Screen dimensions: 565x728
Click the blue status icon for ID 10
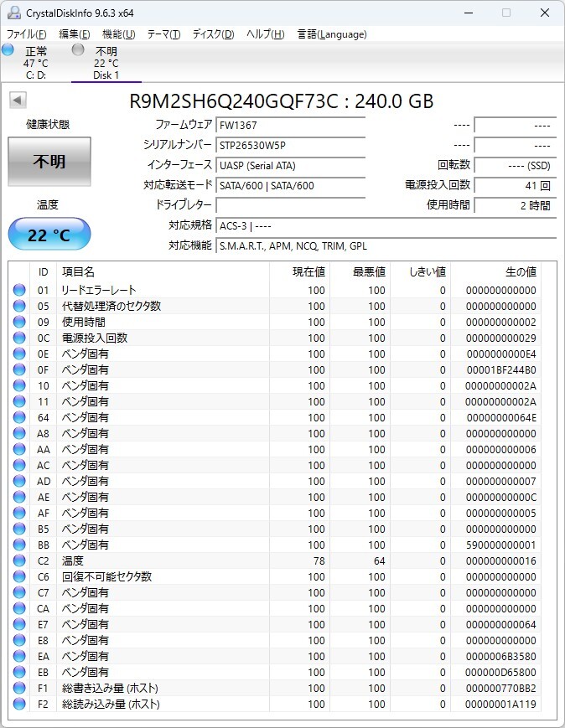(x=19, y=386)
